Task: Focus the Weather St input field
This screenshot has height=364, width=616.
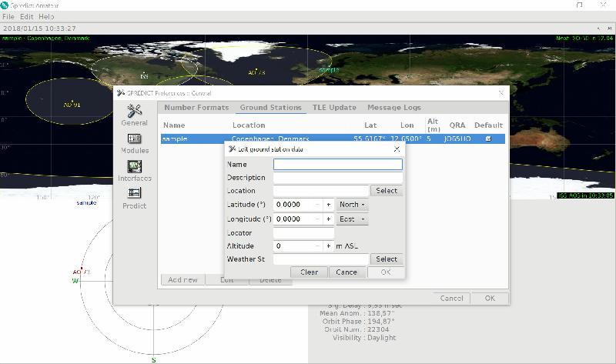Action: (321, 259)
